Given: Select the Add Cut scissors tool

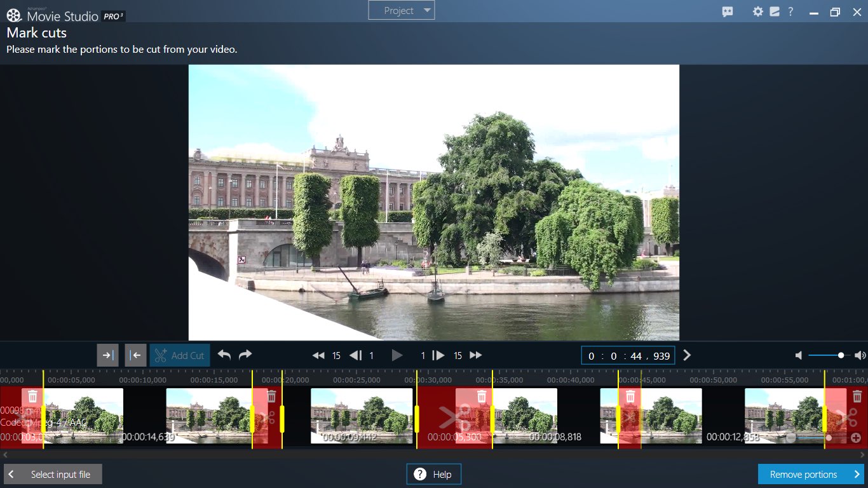Looking at the screenshot, I should click(179, 355).
